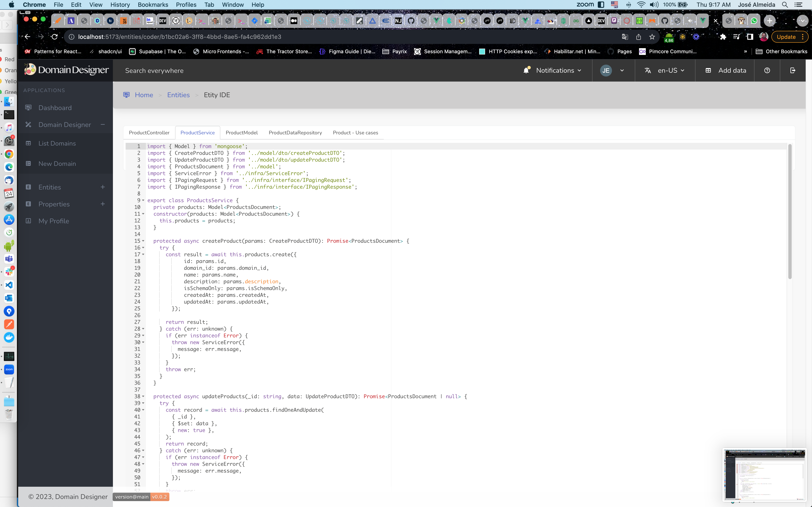Select the My Profile sidebar icon
This screenshot has width=812, height=507.
28,221
